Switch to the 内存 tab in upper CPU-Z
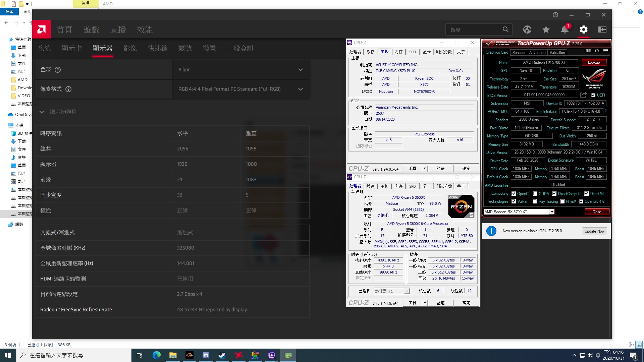This screenshot has width=644, height=362. click(x=398, y=52)
